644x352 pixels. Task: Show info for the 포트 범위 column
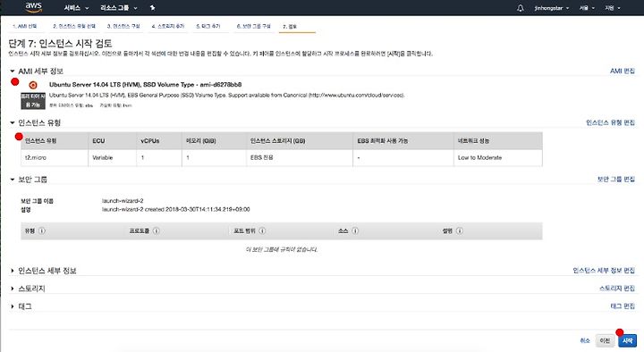pos(262,231)
